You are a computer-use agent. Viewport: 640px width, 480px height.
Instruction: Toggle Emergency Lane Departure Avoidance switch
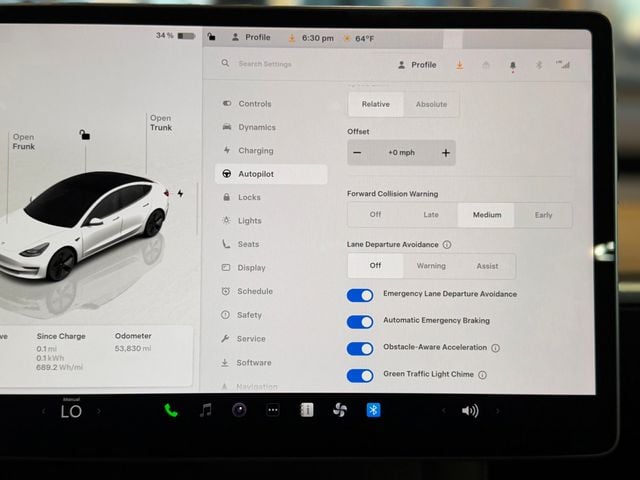coord(360,295)
